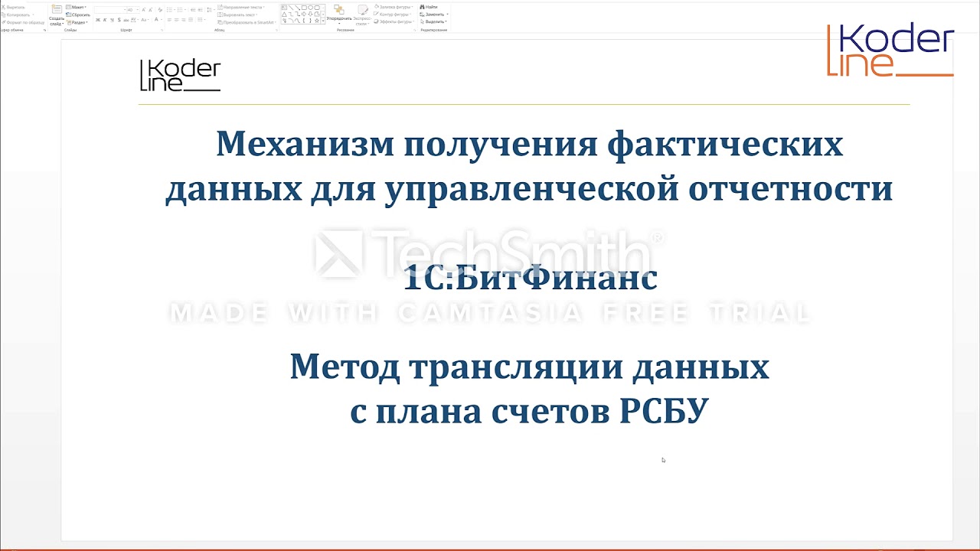Click the Копировать (copy) button
This screenshot has height=551, width=980.
pyautogui.click(x=17, y=15)
